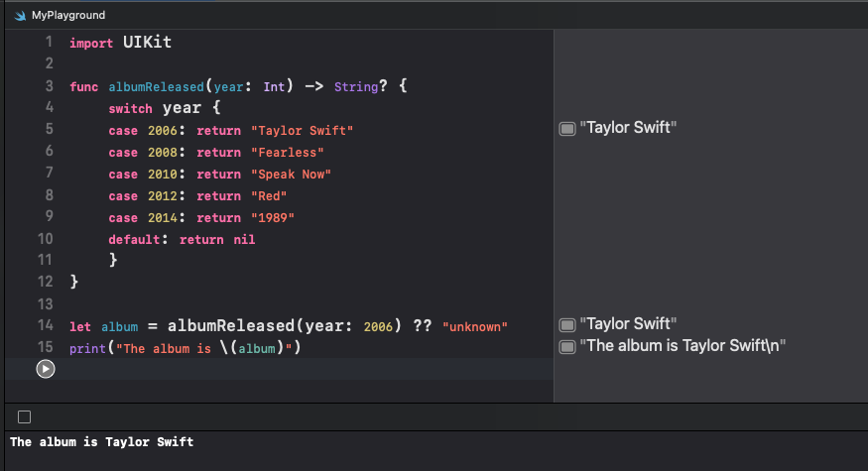Open the Quick Look icon beside "The album is Taylor Swift\n"
This screenshot has height=471, width=868.
567,347
